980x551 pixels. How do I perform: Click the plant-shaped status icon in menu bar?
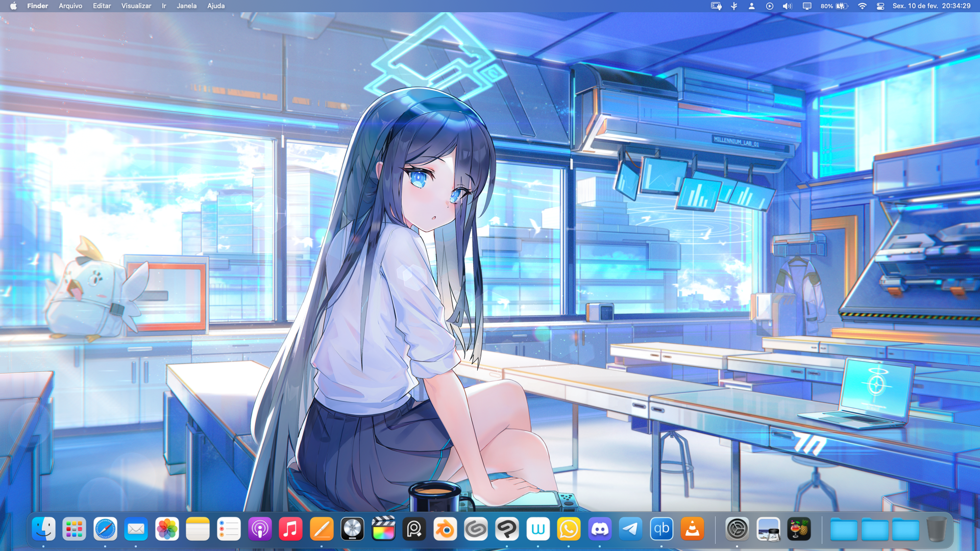[x=734, y=6]
